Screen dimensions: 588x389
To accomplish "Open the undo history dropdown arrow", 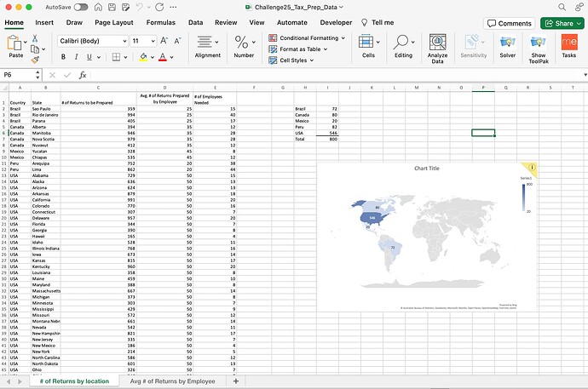I will pos(148,7).
